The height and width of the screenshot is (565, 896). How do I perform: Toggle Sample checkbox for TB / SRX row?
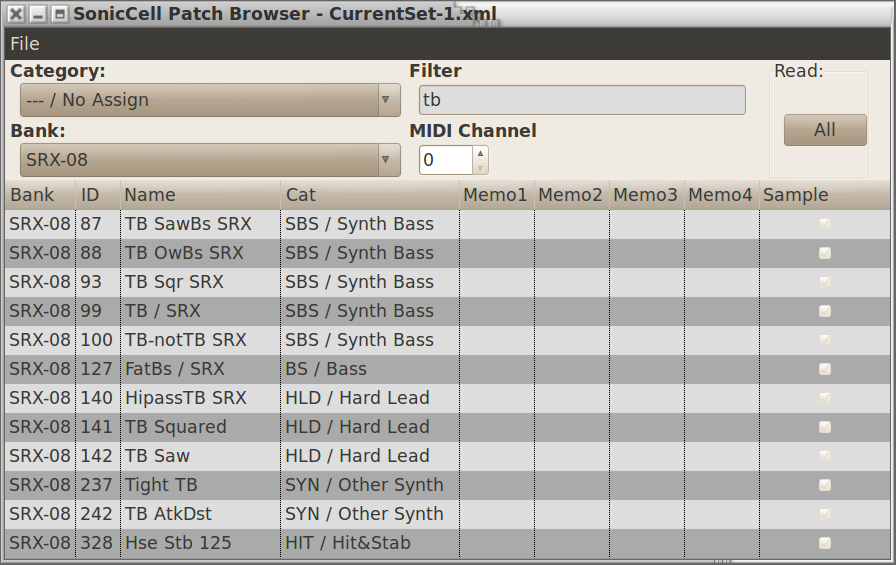pos(825,311)
